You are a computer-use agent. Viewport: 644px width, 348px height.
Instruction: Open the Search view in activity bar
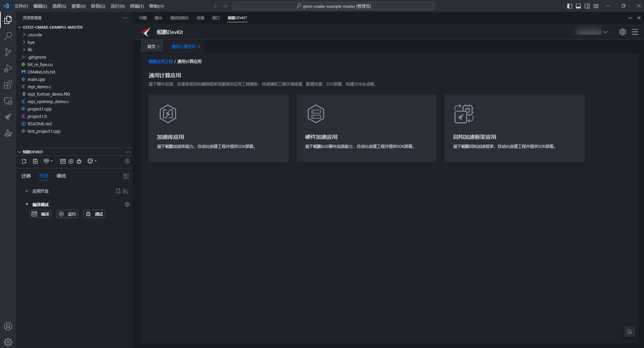[x=8, y=36]
